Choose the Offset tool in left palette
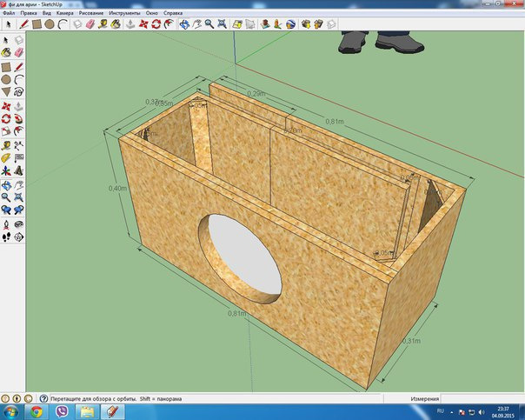525x420 pixels. click(x=19, y=131)
